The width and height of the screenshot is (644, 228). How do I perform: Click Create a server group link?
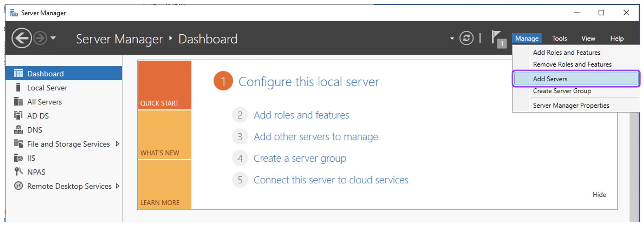click(x=300, y=158)
